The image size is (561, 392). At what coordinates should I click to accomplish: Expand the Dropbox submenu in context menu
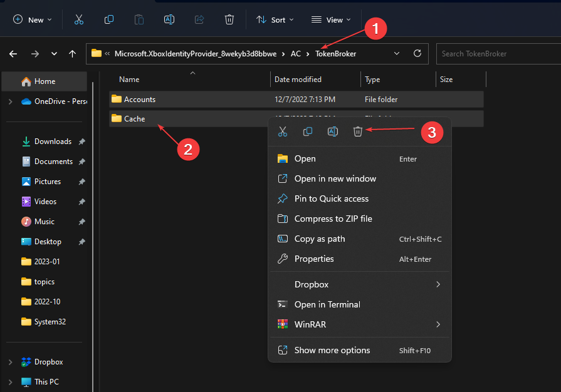point(360,284)
